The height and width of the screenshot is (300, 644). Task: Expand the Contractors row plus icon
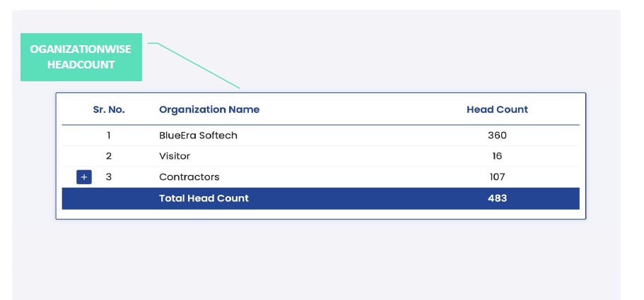pos(83,177)
